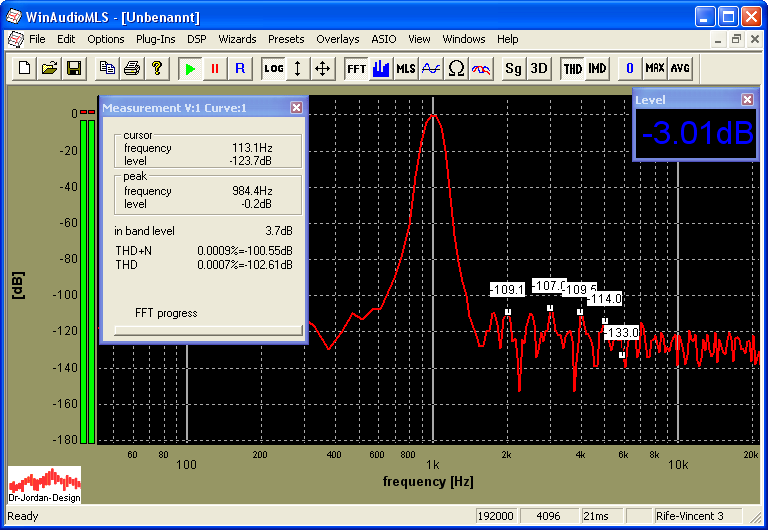
Task: Open the Sg signal generator button
Action: click(513, 68)
